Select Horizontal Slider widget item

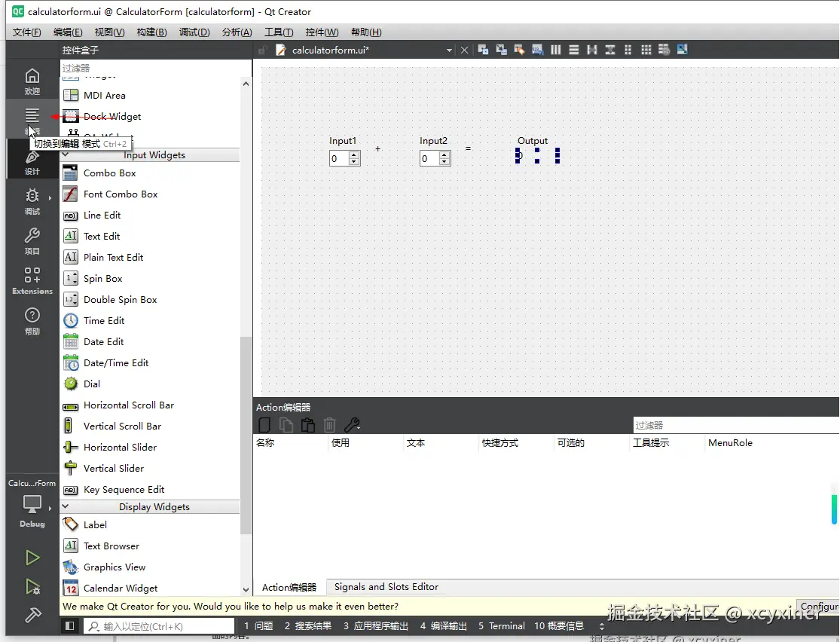tap(150, 447)
